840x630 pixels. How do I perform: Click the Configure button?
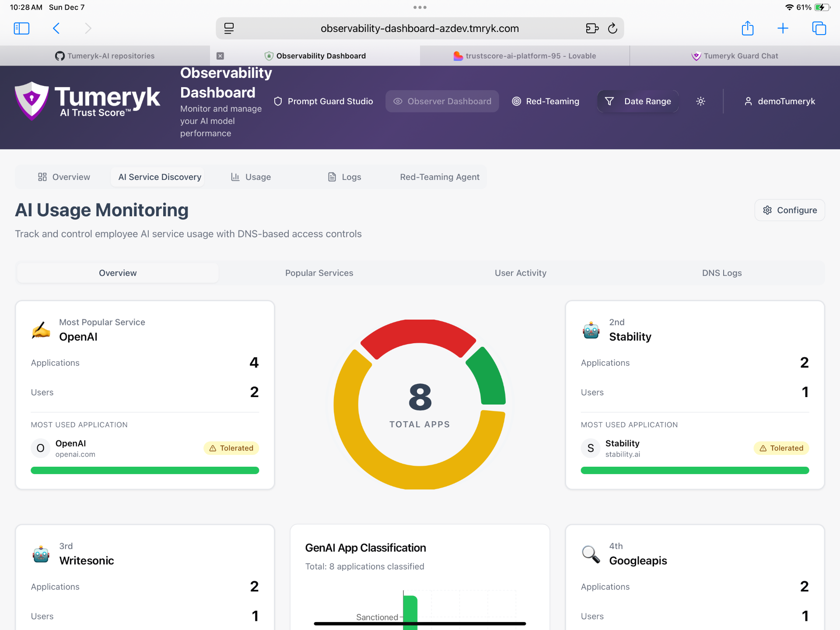(790, 210)
